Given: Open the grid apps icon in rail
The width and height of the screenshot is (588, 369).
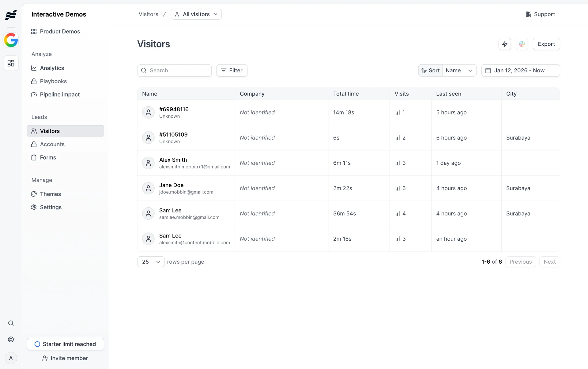Looking at the screenshot, I should [11, 63].
